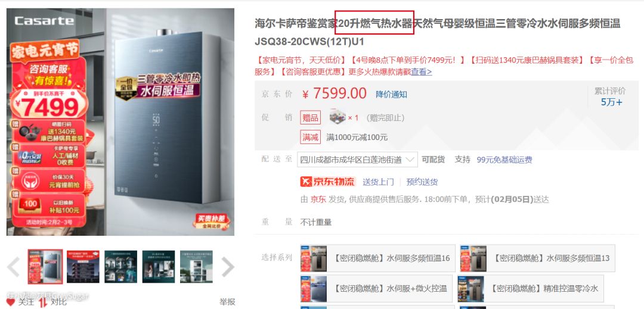Show previous thumbnails with left arrow

pyautogui.click(x=13, y=267)
